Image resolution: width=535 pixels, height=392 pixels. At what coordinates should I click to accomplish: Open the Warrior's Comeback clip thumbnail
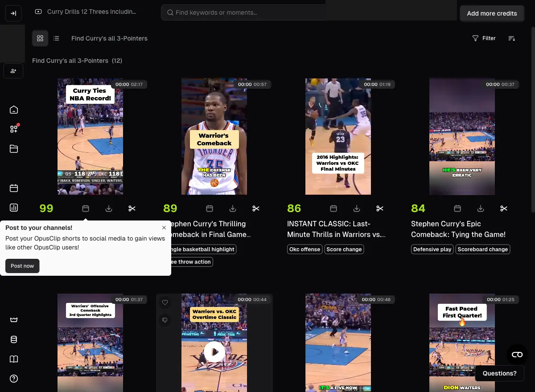pos(214,136)
